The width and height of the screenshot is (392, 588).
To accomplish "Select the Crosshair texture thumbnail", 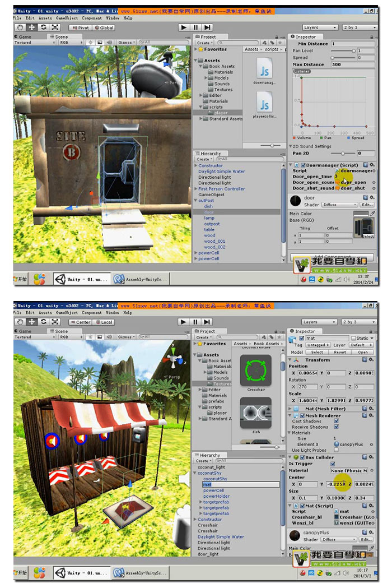I will coord(255,371).
